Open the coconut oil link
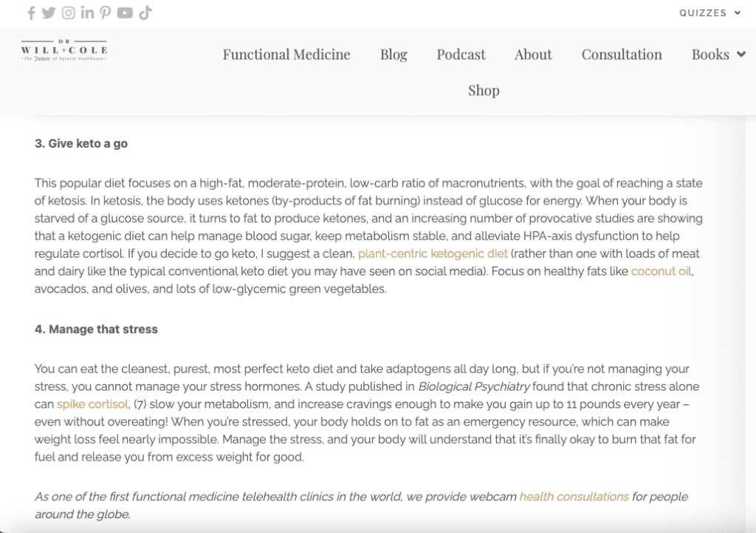 (661, 272)
